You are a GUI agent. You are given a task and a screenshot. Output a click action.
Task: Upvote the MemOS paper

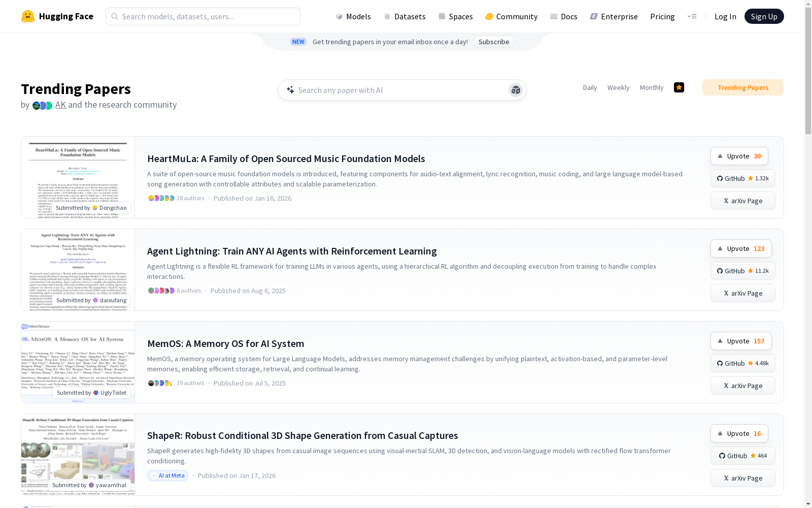coord(740,341)
